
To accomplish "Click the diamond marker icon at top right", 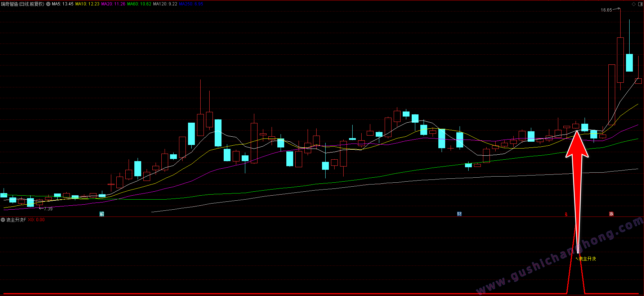I will click(x=634, y=4).
